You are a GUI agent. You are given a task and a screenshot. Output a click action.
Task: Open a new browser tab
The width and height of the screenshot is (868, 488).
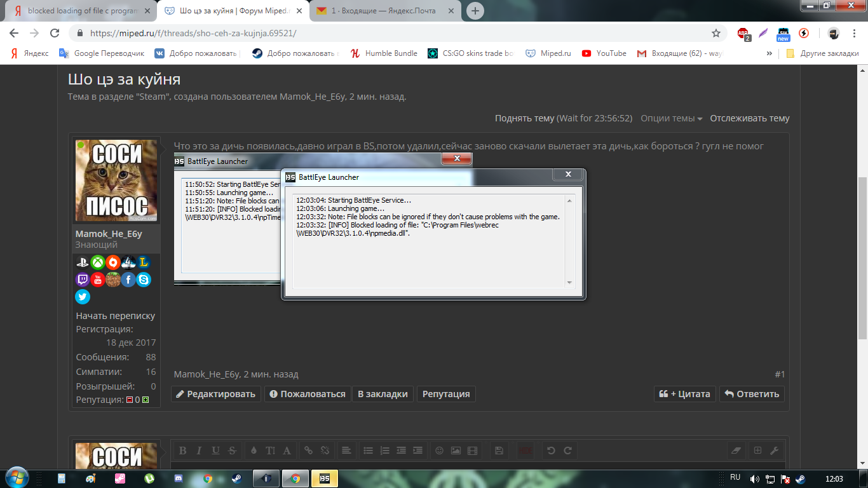pyautogui.click(x=475, y=11)
